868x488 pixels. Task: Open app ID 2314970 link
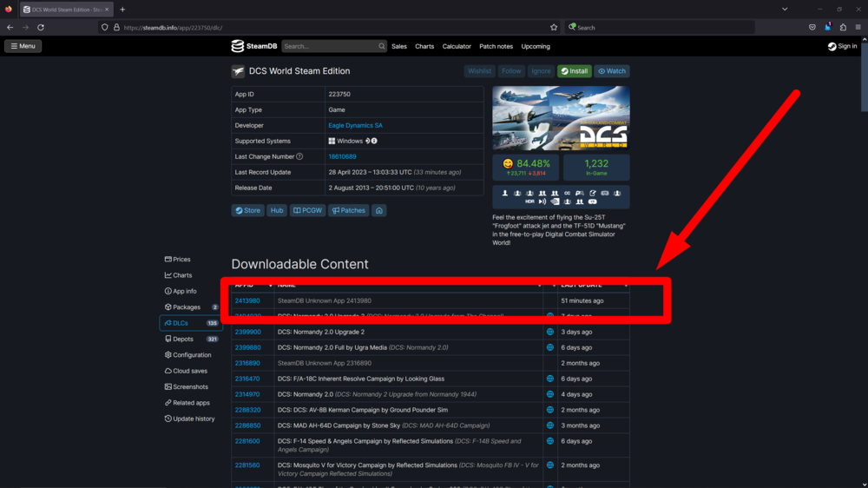click(247, 394)
